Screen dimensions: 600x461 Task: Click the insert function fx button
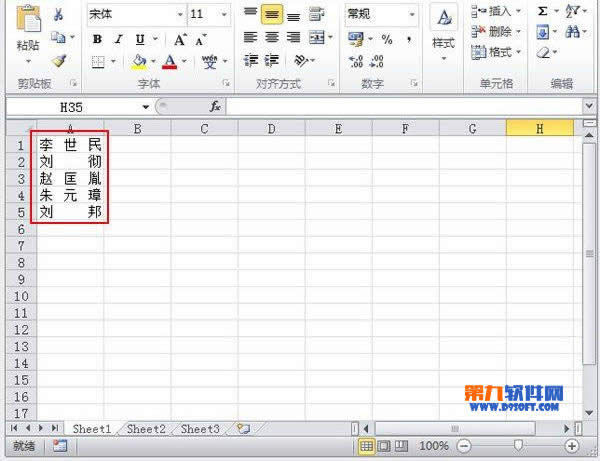(215, 107)
